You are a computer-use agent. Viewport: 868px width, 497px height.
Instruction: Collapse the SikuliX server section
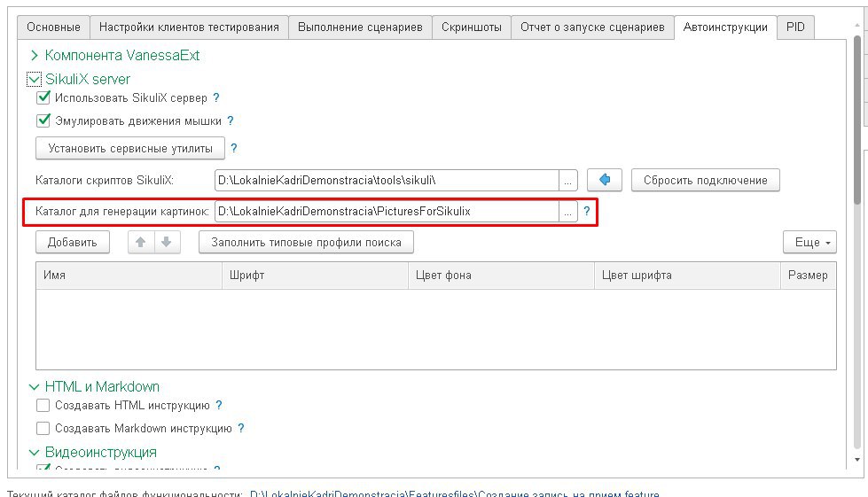click(34, 80)
